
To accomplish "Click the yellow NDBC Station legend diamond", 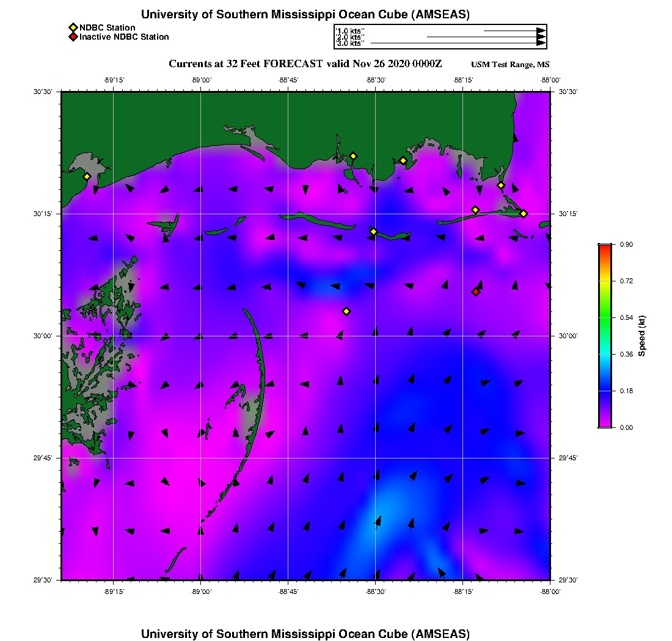I will point(73,27).
